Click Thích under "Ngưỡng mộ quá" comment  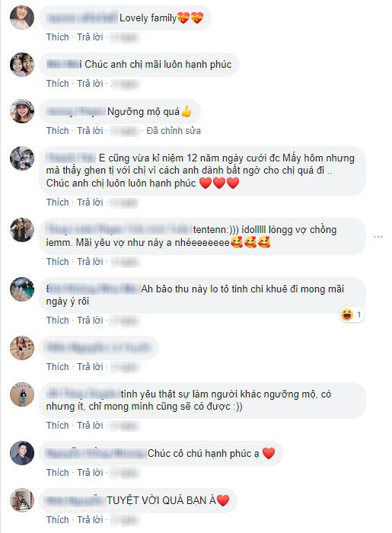point(57,131)
